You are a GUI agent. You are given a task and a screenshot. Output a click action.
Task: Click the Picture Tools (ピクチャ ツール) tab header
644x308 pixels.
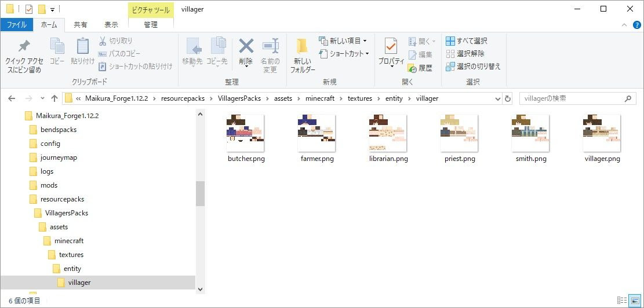click(151, 9)
